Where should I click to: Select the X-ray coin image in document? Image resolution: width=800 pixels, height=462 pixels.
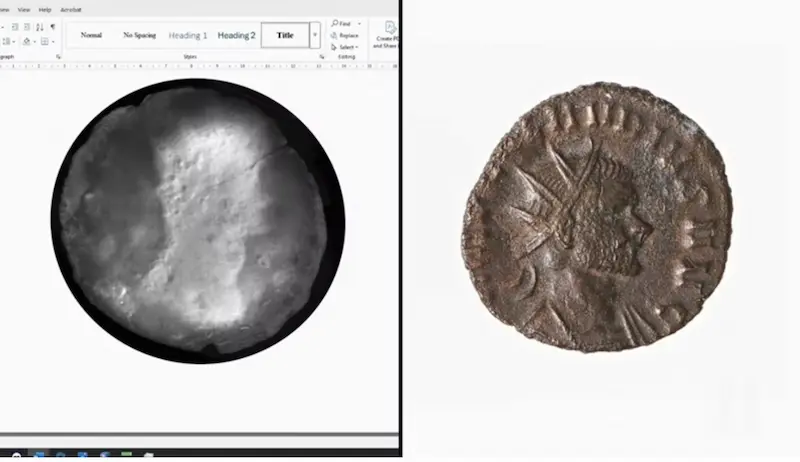tap(198, 221)
